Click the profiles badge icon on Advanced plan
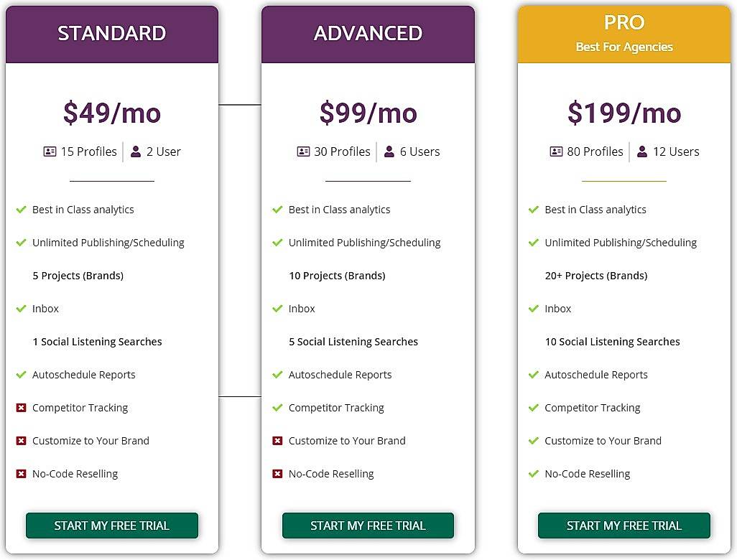The width and height of the screenshot is (737, 560). click(x=305, y=151)
